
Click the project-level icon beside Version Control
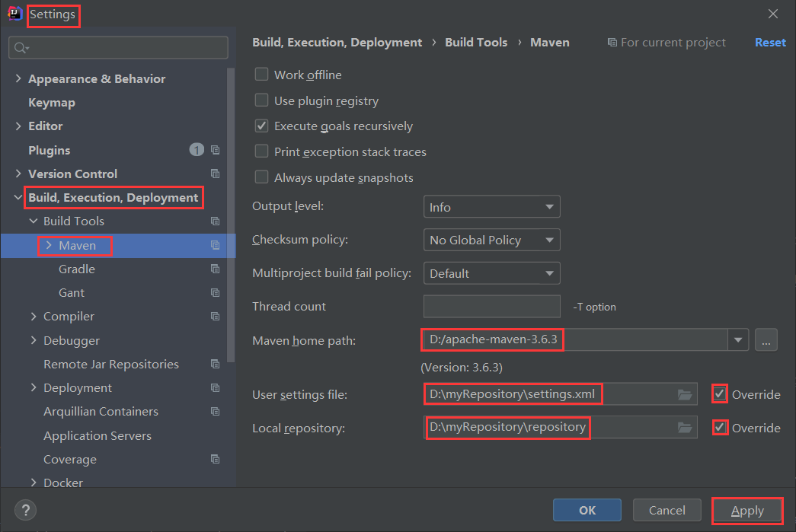[216, 174]
